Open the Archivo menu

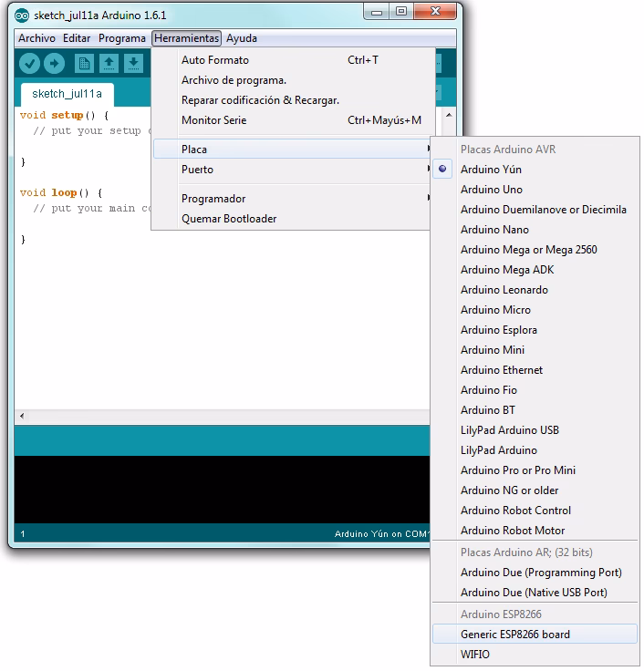pyautogui.click(x=36, y=38)
